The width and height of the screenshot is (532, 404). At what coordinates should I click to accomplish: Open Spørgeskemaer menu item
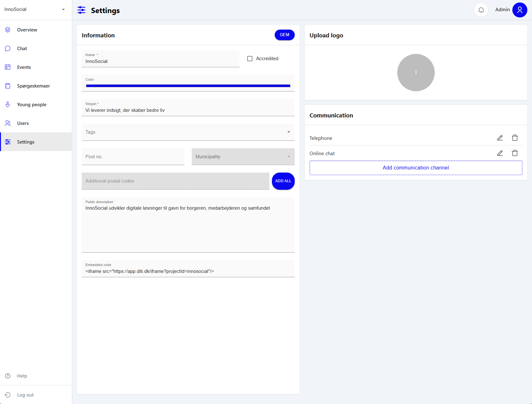pos(36,86)
